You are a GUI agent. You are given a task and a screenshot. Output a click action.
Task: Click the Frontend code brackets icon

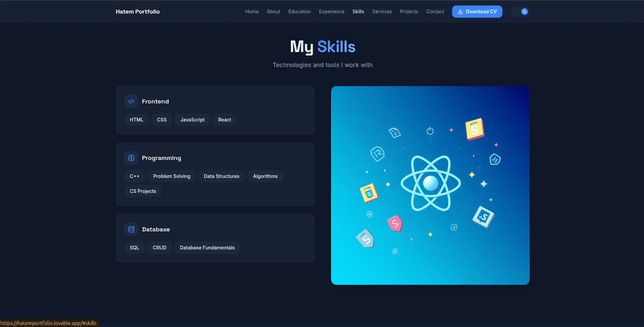pos(131,101)
